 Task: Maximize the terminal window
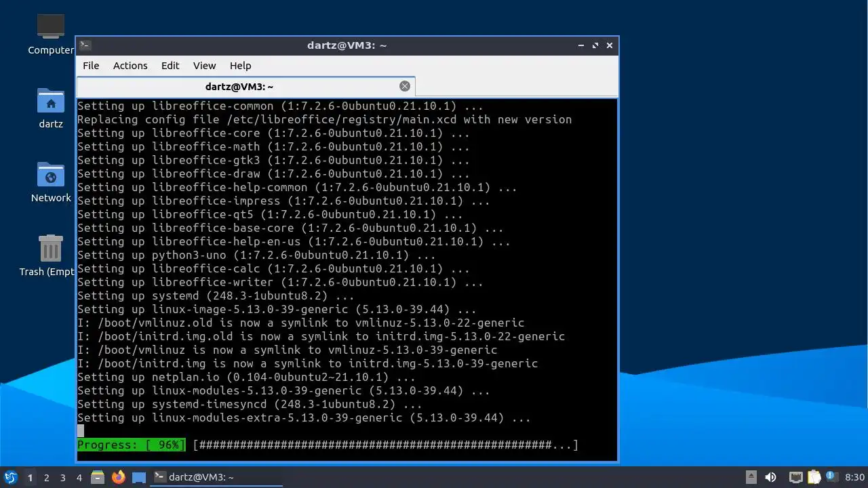coord(595,45)
